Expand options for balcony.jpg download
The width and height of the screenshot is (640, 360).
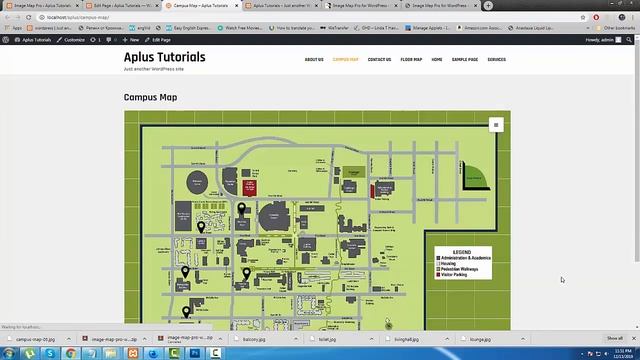pyautogui.click(x=296, y=339)
